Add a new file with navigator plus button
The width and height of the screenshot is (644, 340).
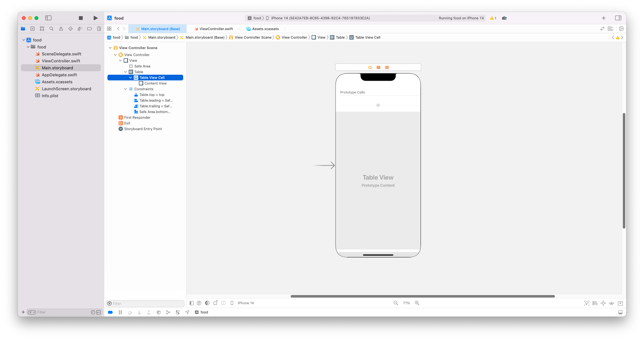tap(23, 312)
